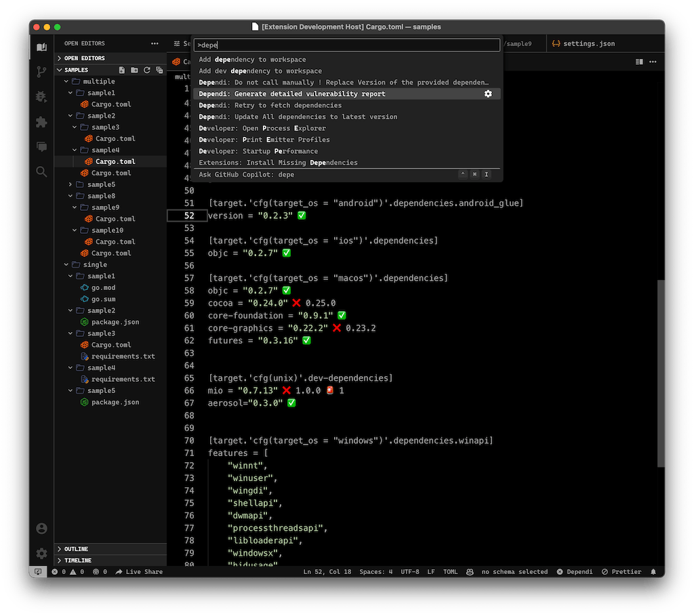Split the editor to the right
This screenshot has height=616, width=694.
pyautogui.click(x=639, y=62)
